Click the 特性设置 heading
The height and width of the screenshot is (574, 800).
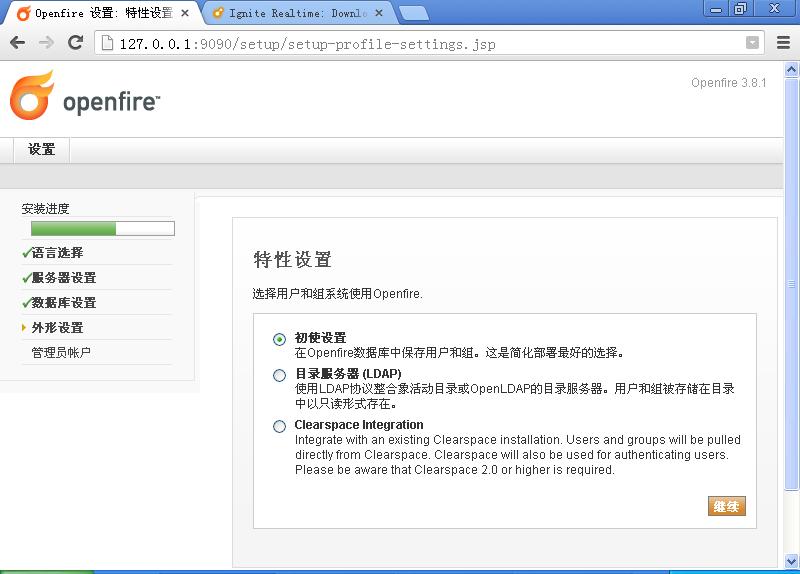[x=292, y=260]
